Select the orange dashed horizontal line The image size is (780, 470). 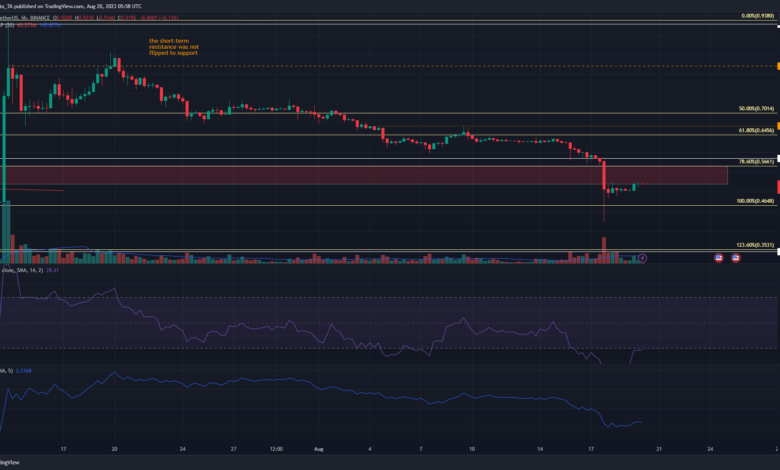(x=400, y=66)
